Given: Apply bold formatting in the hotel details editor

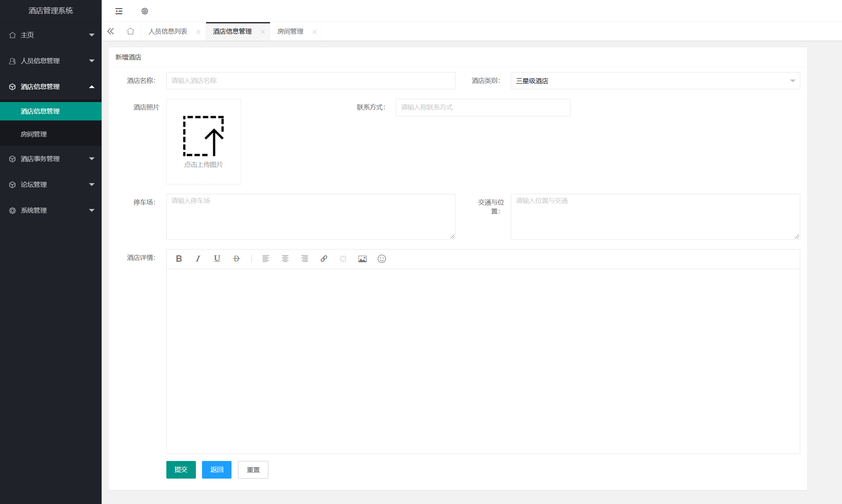Looking at the screenshot, I should (179, 259).
